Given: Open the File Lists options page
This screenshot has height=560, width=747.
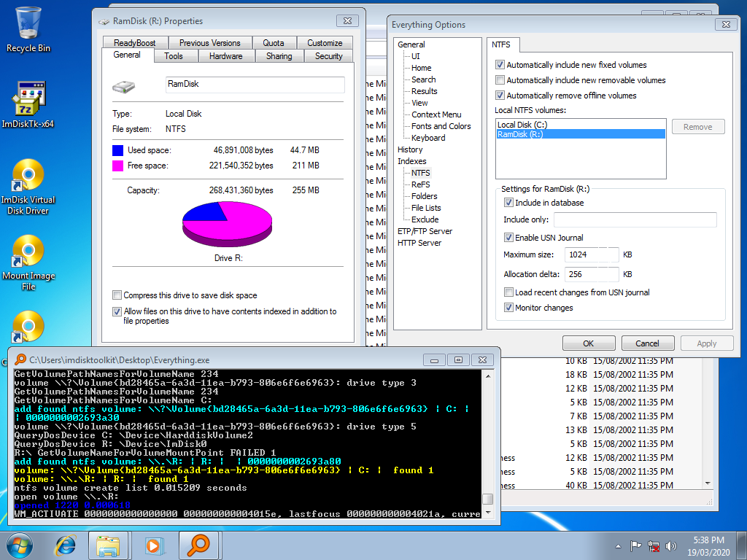Looking at the screenshot, I should [426, 208].
